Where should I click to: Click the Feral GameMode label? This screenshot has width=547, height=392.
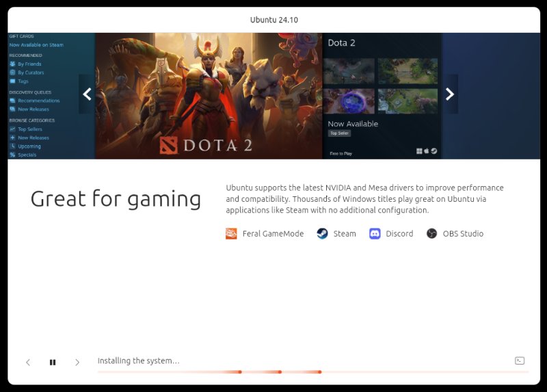point(273,233)
